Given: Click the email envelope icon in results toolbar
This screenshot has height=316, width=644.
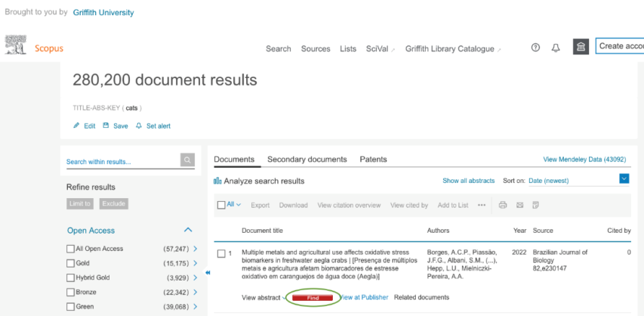Looking at the screenshot, I should 520,205.
